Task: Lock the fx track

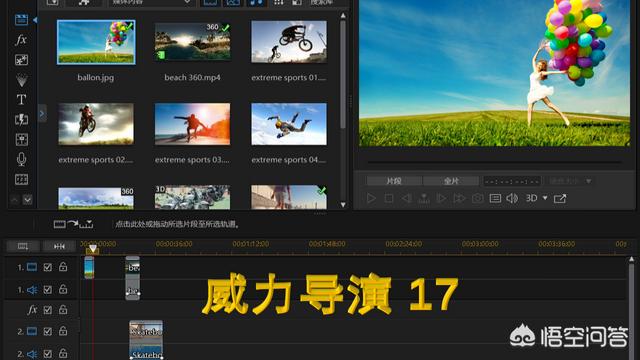Action: [63, 309]
